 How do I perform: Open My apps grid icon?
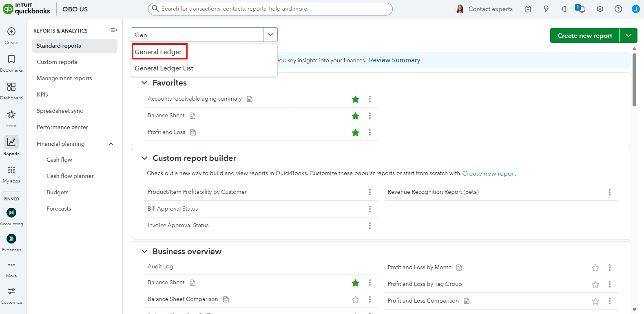pyautogui.click(x=11, y=170)
